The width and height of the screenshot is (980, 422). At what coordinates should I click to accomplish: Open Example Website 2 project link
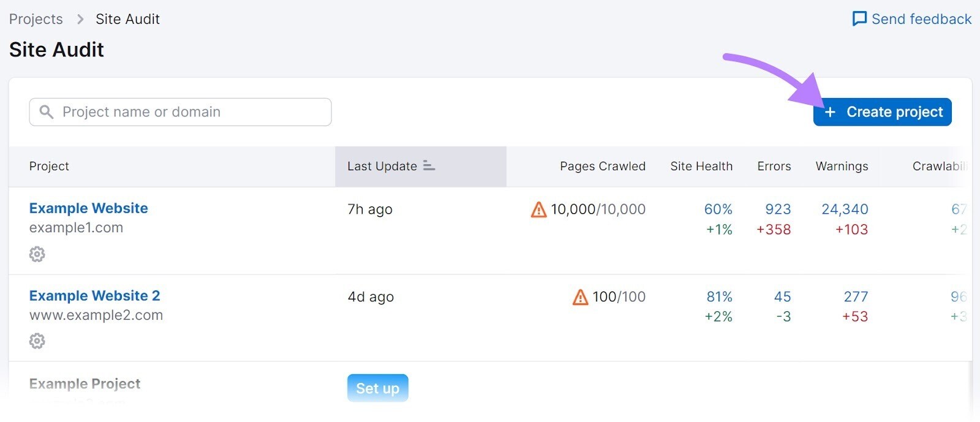point(95,296)
